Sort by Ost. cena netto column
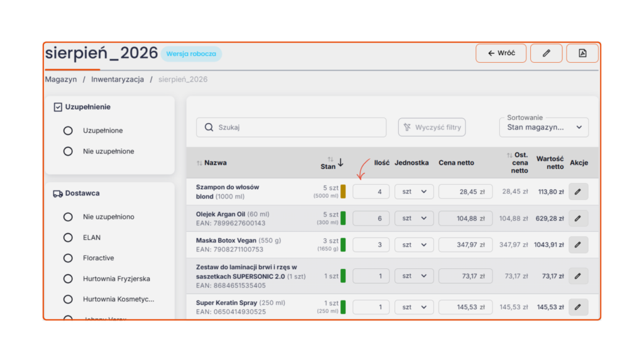The height and width of the screenshot is (362, 644). pyautogui.click(x=509, y=155)
